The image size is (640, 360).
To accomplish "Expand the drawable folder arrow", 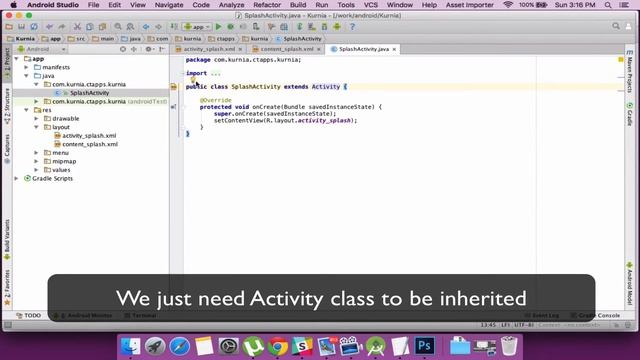I will 36,119.
